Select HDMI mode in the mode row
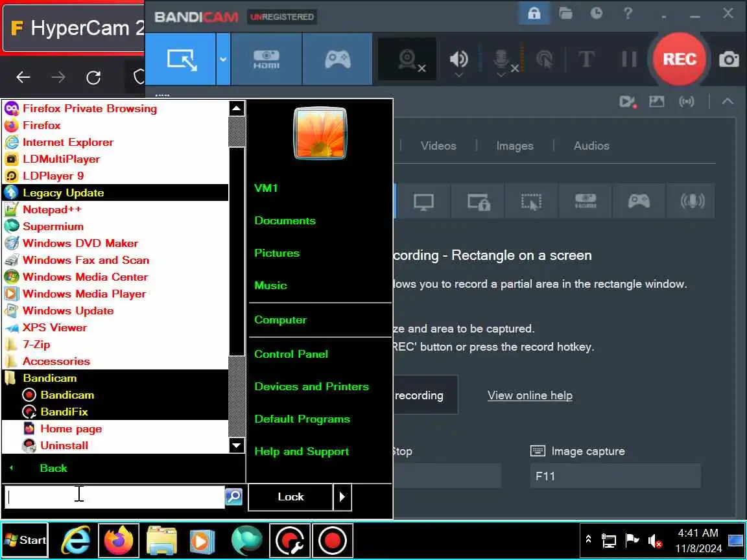The width and height of the screenshot is (747, 560). point(586,201)
